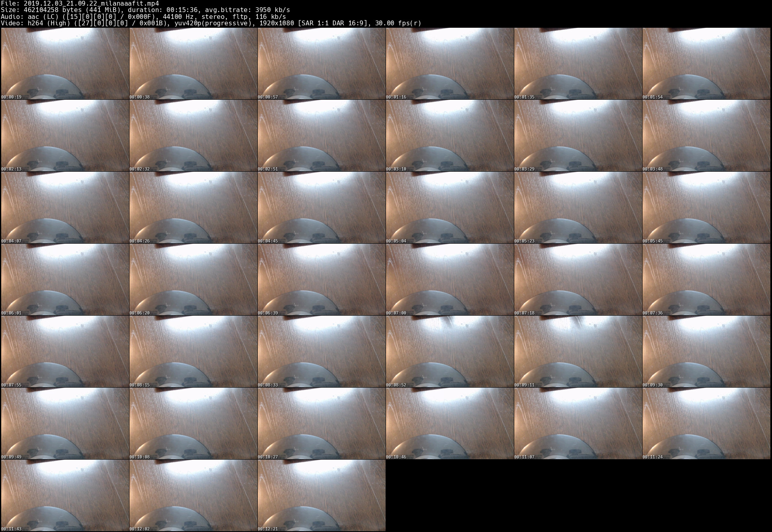Screen dimensions: 772x532
Task: Choose the video frame marked 00:06:01
Action: [65, 279]
